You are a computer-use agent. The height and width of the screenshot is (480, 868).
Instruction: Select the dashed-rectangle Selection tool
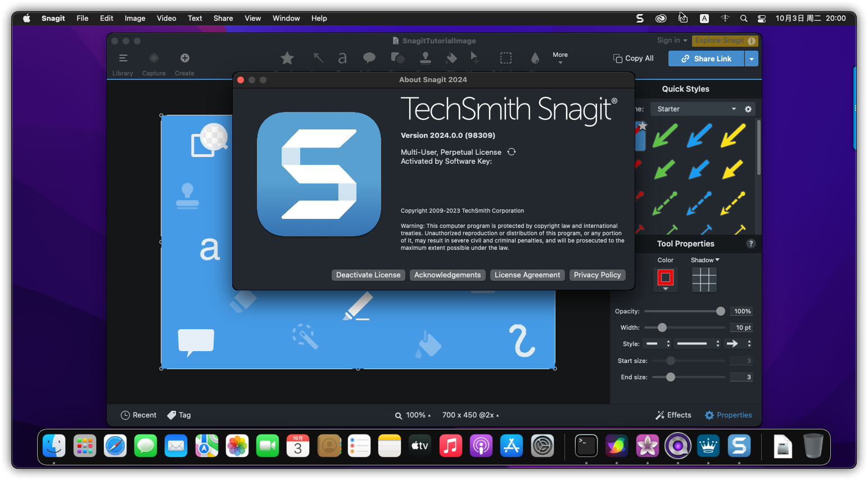(506, 58)
